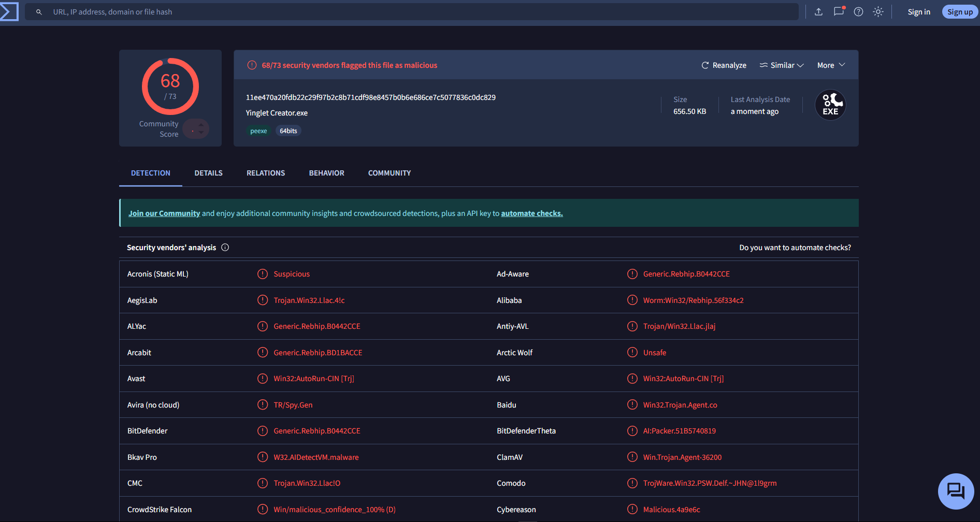980x522 pixels.
Task: Select the file name Yinglet Creator.exe
Action: 277,113
